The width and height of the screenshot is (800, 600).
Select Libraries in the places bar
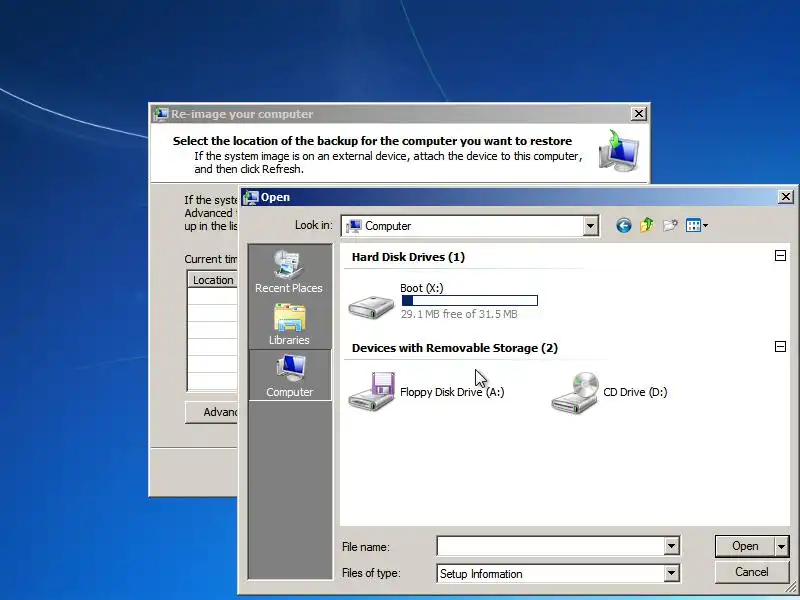[x=289, y=324]
